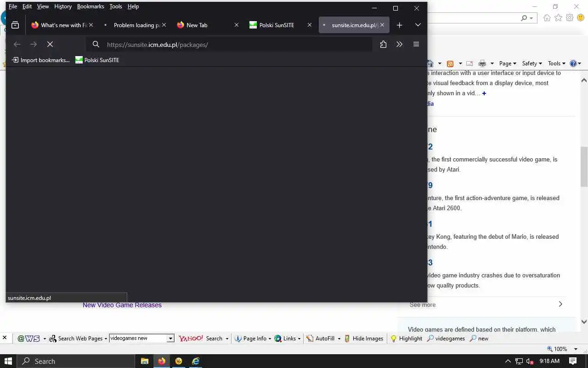Click the Firefox View icon in the tab strip

(15, 25)
